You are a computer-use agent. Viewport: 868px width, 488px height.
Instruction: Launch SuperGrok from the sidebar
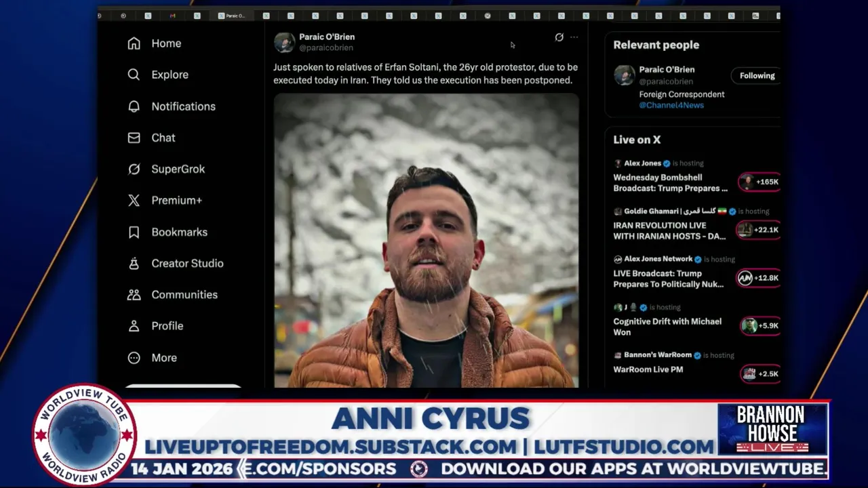(166, 169)
